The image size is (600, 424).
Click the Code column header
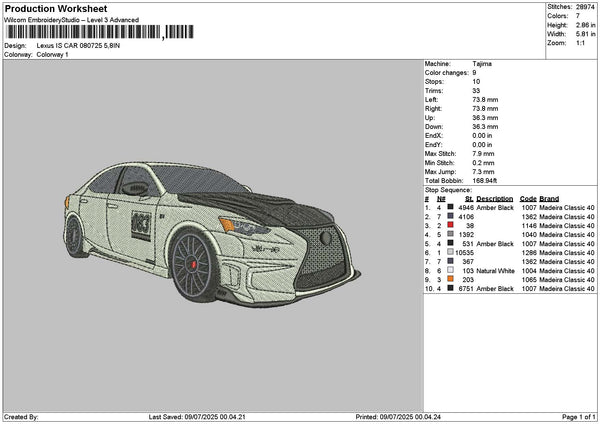pyautogui.click(x=528, y=198)
